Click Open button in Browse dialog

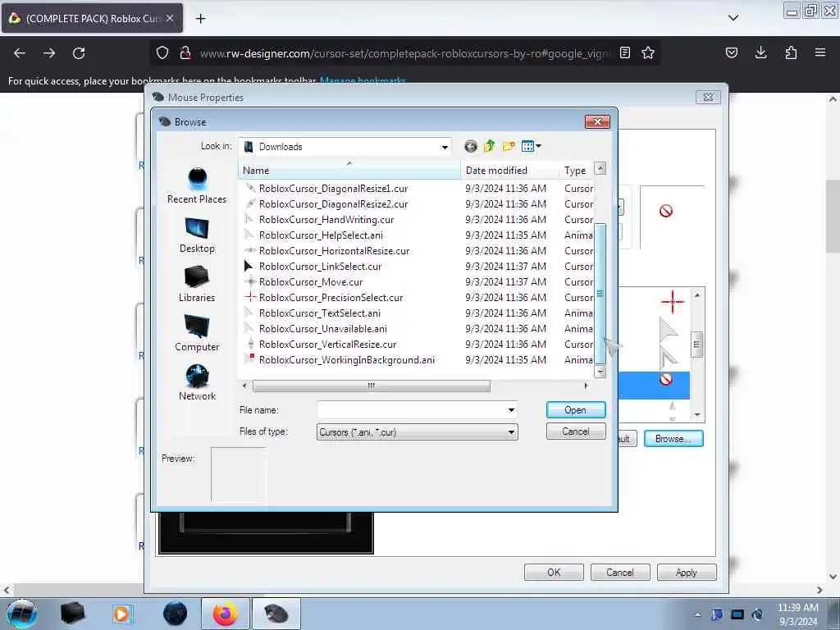[x=576, y=410]
